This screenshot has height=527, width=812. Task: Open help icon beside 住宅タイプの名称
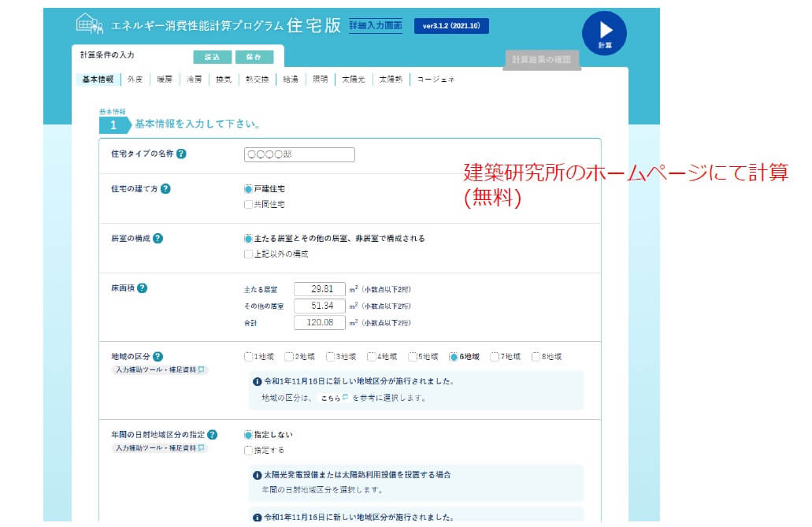coord(181,154)
